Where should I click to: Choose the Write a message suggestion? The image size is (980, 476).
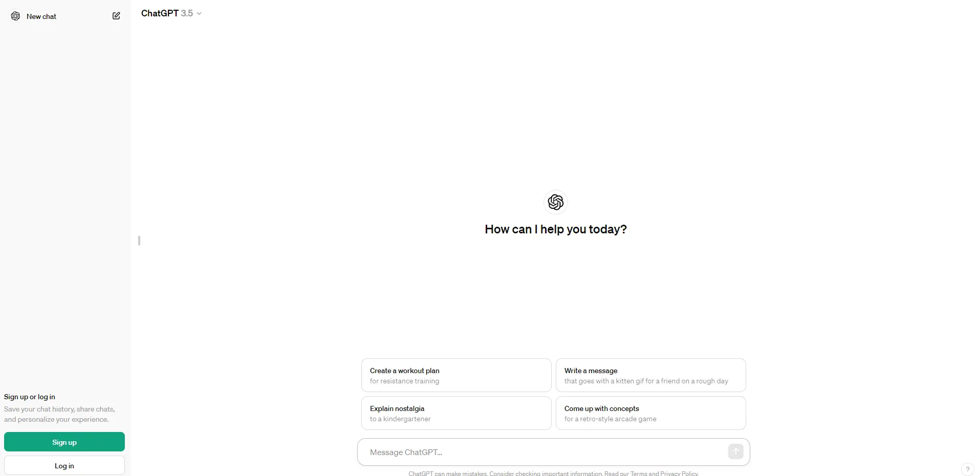pyautogui.click(x=650, y=375)
